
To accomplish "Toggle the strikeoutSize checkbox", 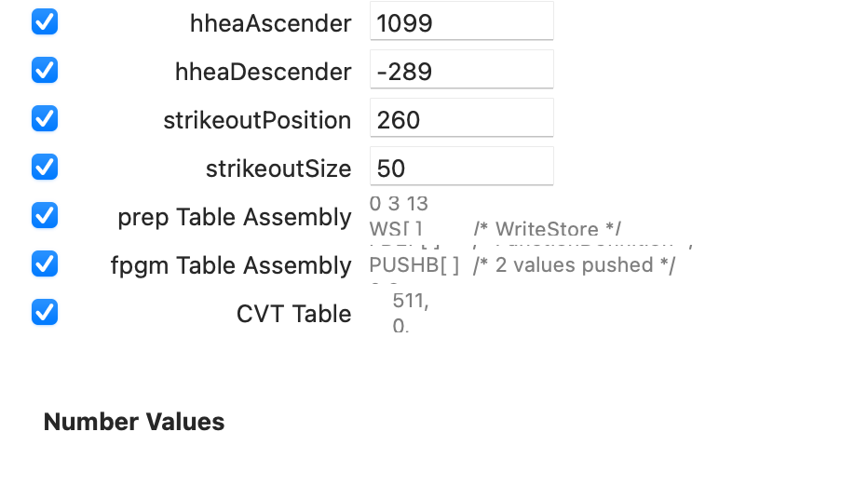I will tap(45, 167).
